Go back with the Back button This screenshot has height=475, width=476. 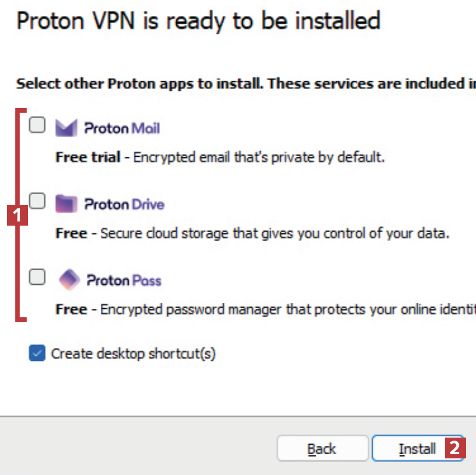(322, 449)
